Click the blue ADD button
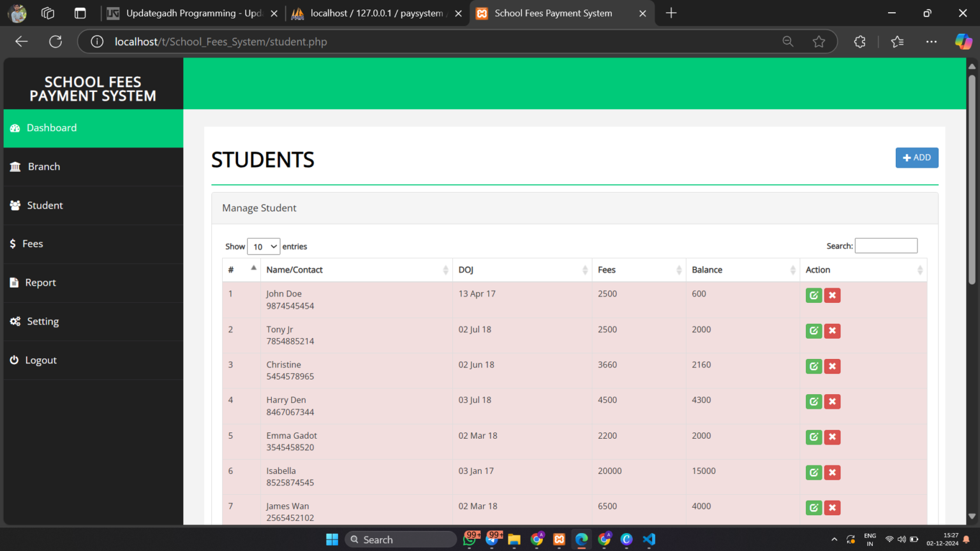 pos(916,158)
